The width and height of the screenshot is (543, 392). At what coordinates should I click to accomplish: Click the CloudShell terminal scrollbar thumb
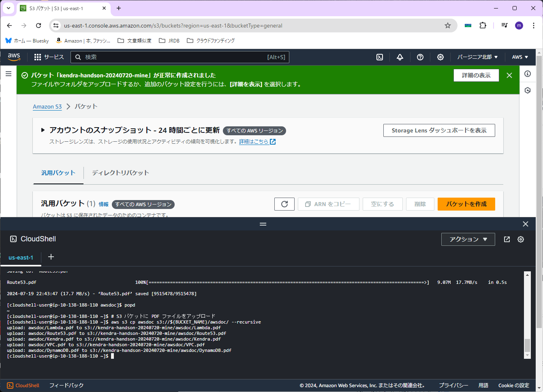pos(527,345)
